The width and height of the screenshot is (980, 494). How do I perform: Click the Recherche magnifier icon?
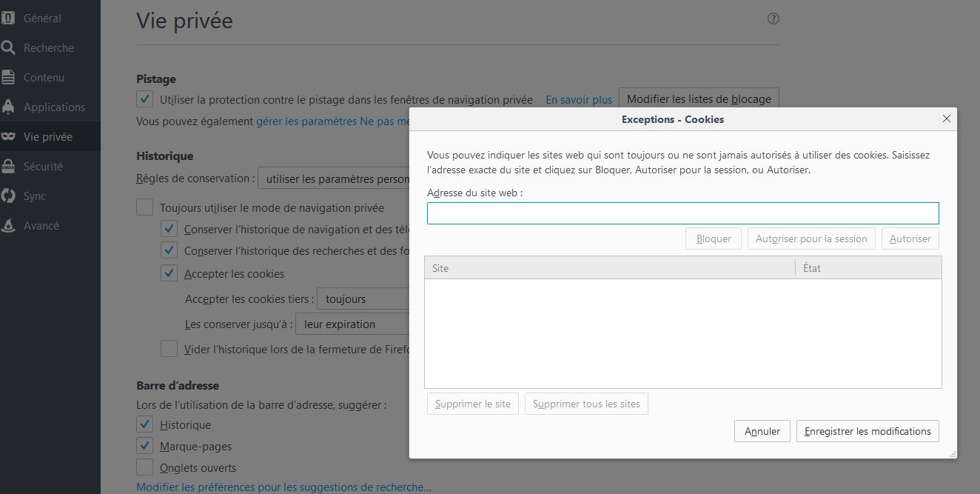(8, 47)
